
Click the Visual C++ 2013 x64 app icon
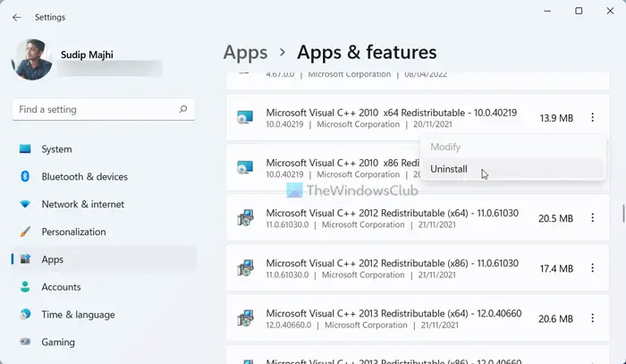pyautogui.click(x=245, y=318)
